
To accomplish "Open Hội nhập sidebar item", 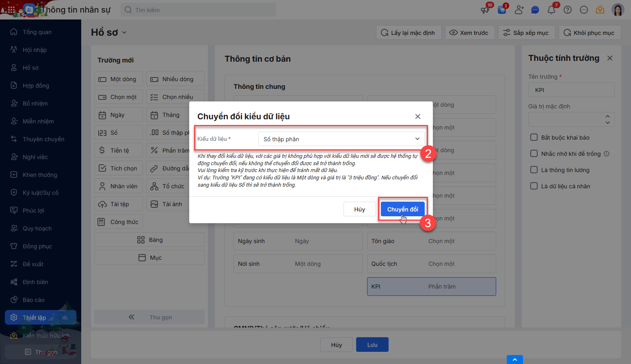I will (x=41, y=50).
